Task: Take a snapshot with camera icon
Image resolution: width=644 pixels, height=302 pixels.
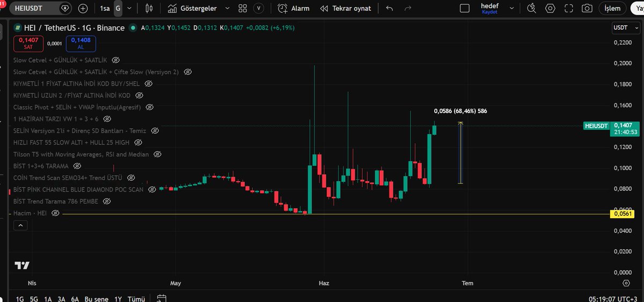Action: [587, 9]
